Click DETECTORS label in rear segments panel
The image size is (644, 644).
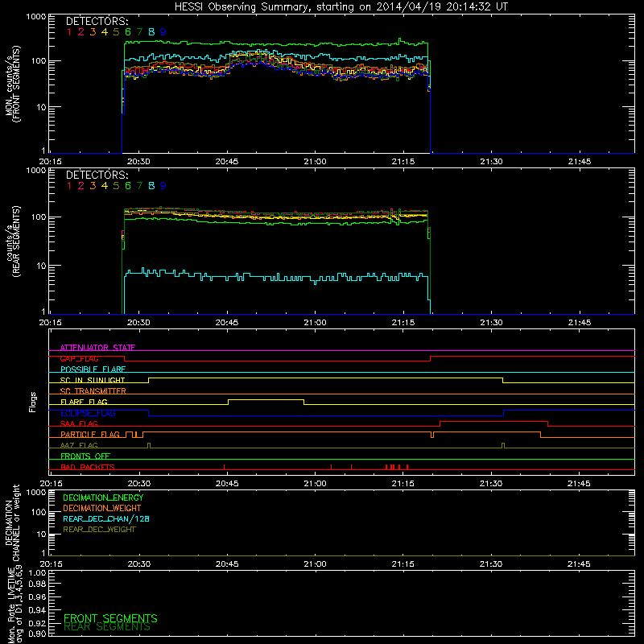[97, 175]
